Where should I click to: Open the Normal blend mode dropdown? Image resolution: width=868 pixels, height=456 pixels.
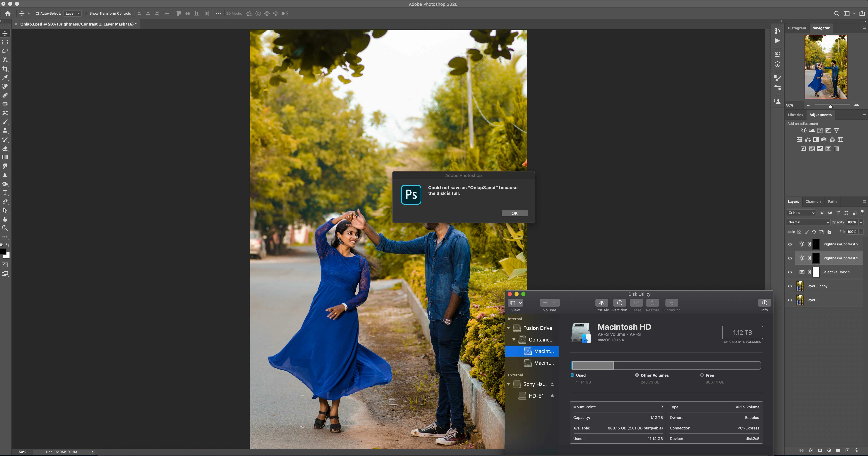point(808,222)
